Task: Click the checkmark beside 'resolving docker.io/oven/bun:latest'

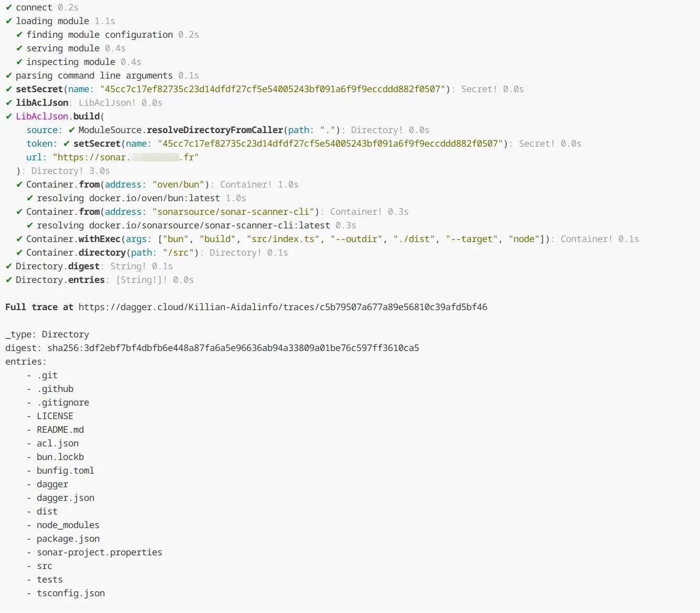Action: click(30, 198)
